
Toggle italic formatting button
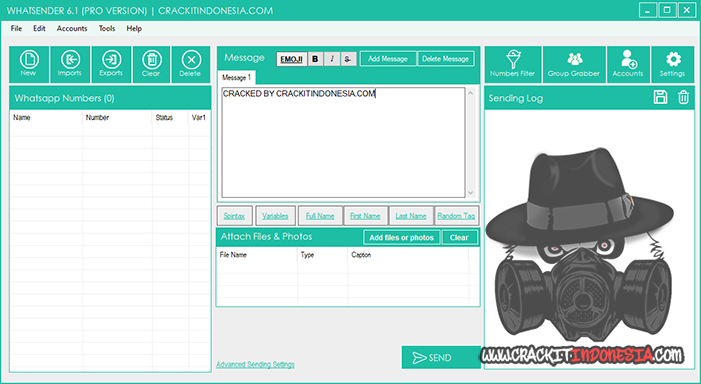pos(332,59)
